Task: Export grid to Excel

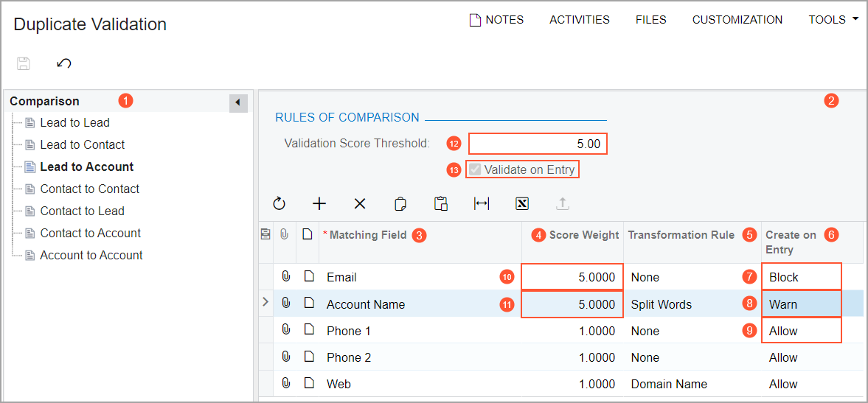Action: click(522, 203)
